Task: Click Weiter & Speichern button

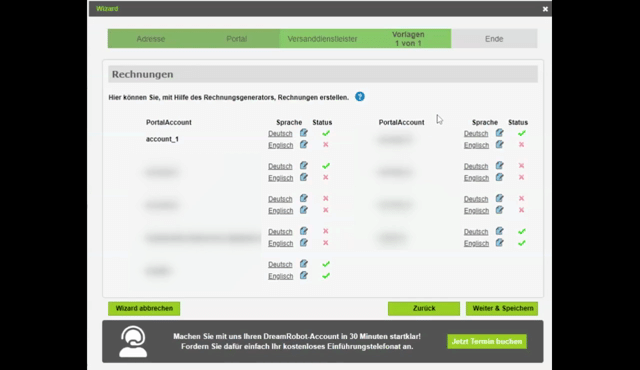Action: [502, 308]
